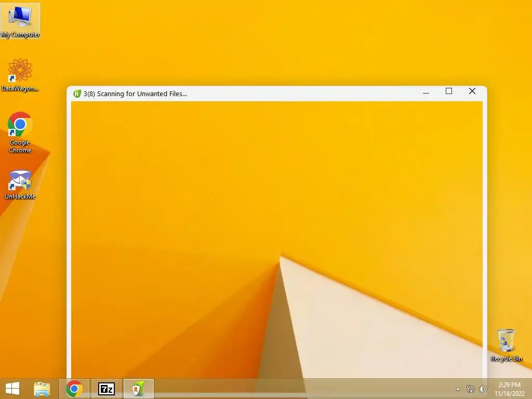Click the green R icon in the title bar
This screenshot has height=399, width=532.
point(77,94)
